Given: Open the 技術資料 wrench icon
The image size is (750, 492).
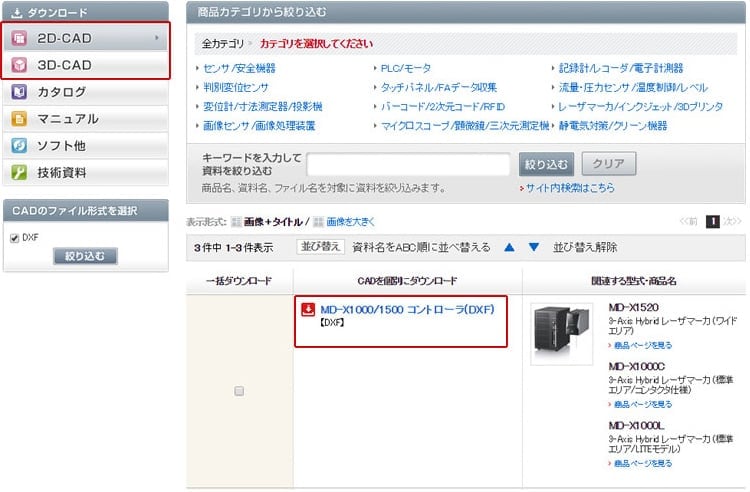Looking at the screenshot, I should [x=19, y=172].
